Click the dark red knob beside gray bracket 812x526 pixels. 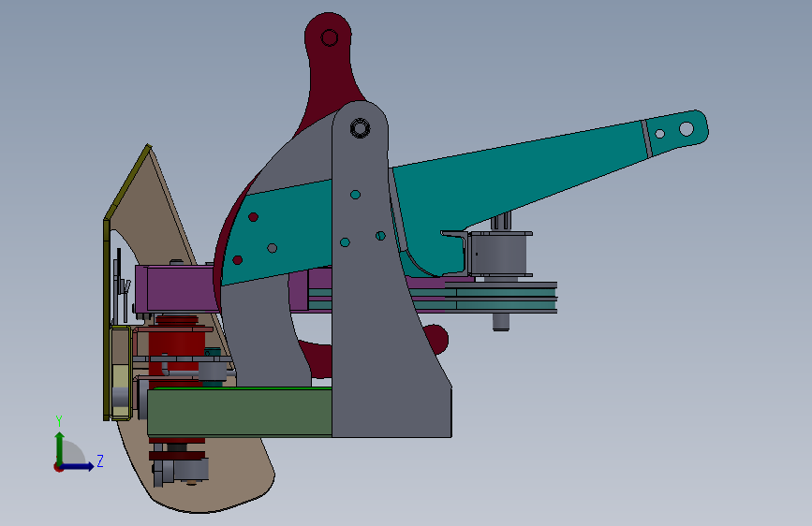click(x=436, y=339)
